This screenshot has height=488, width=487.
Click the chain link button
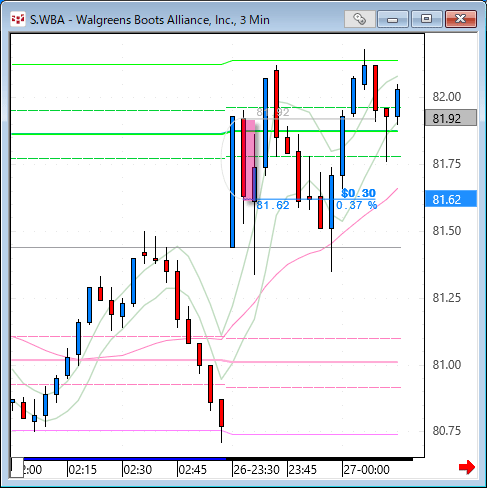359,19
